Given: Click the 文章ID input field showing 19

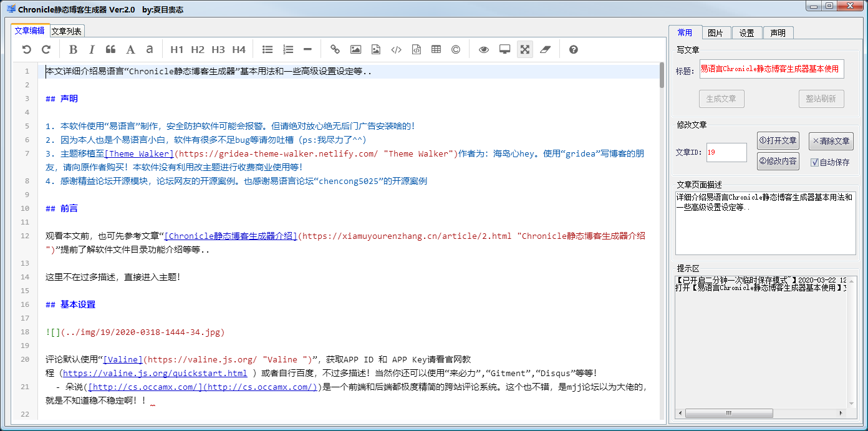Looking at the screenshot, I should tap(726, 152).
